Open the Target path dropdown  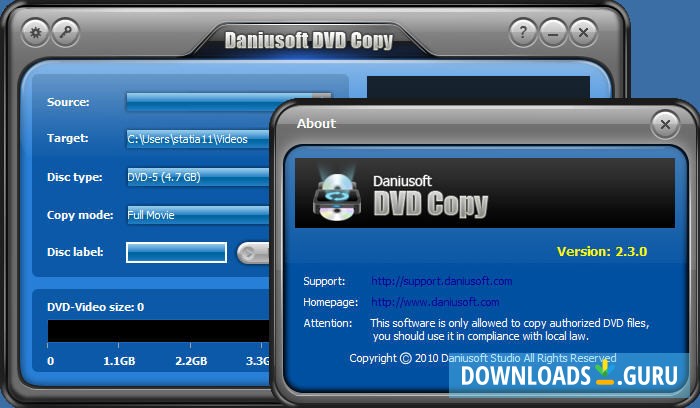pyautogui.click(x=199, y=139)
